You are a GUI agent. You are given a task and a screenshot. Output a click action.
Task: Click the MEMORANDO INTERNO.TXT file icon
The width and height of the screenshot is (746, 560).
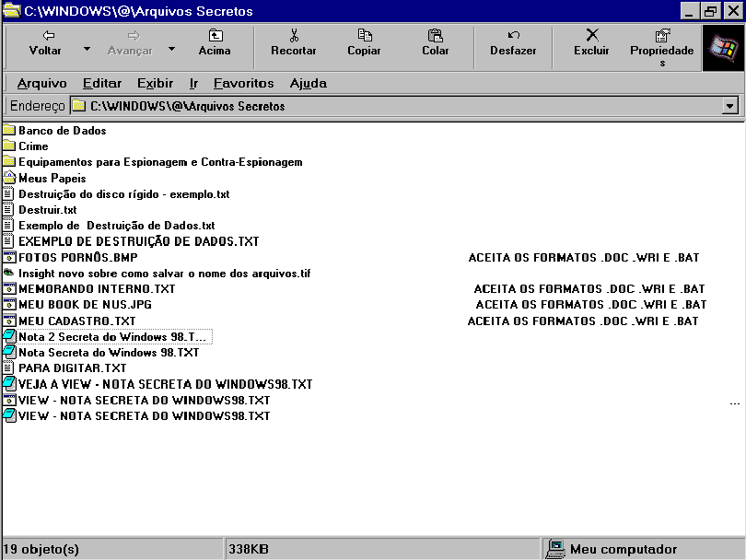9,289
